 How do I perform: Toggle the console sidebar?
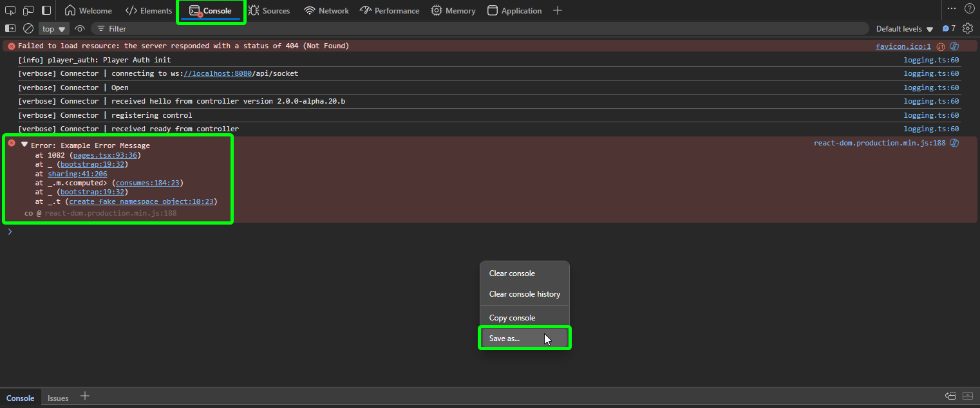coord(10,28)
